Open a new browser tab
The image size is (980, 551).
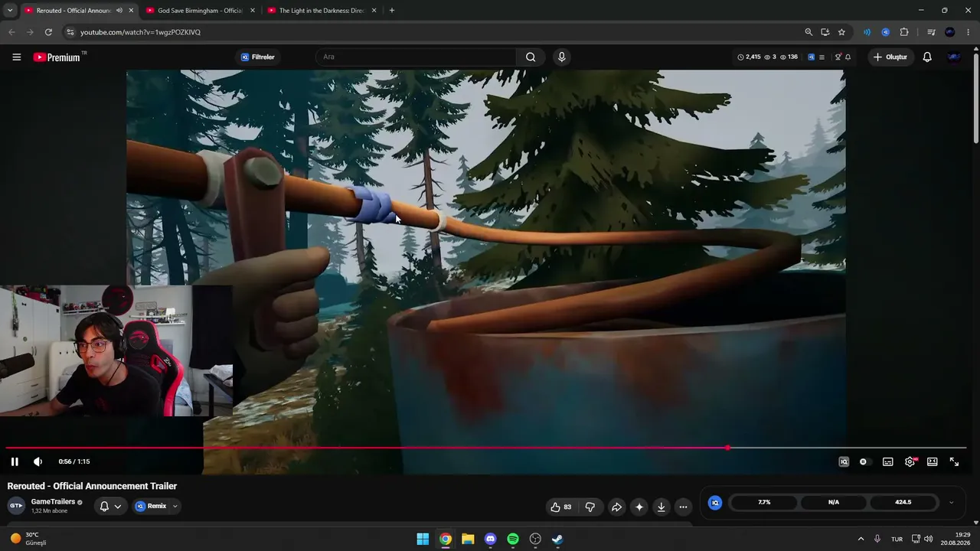click(x=392, y=11)
